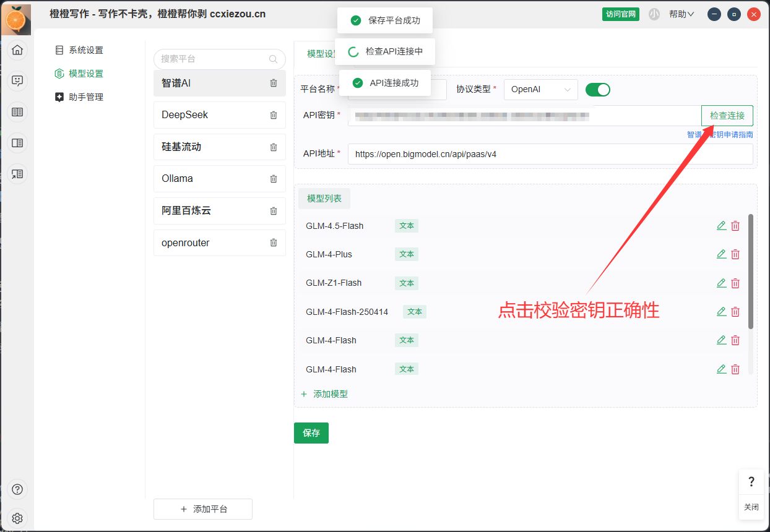Edit GLM-4-Plus with the pencil icon
The width and height of the screenshot is (770, 532).
click(721, 254)
